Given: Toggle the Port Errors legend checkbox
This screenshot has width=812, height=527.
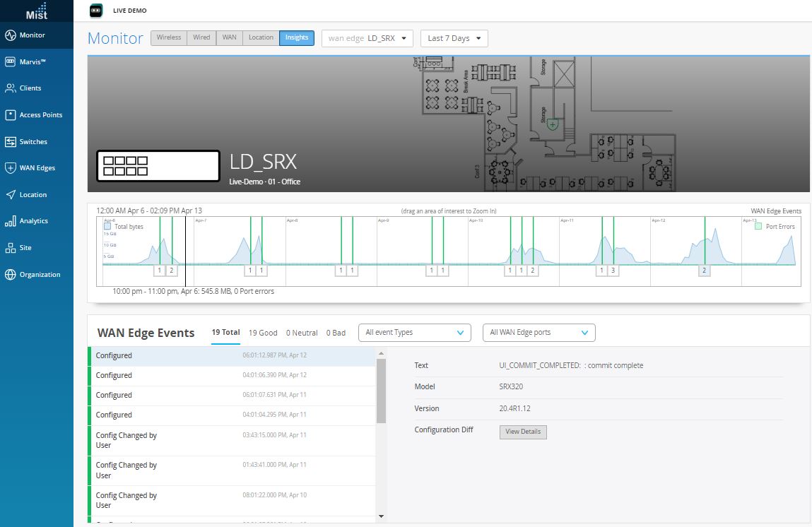Looking at the screenshot, I should tap(758, 227).
